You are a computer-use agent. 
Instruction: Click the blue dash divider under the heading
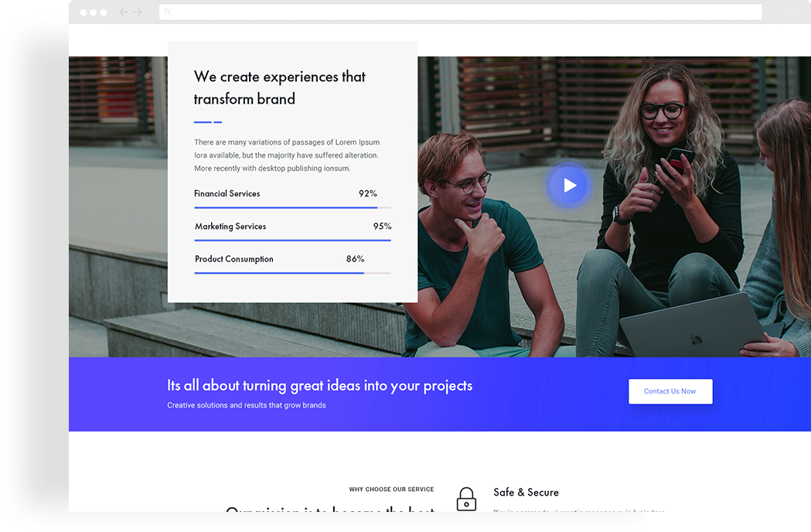(207, 122)
